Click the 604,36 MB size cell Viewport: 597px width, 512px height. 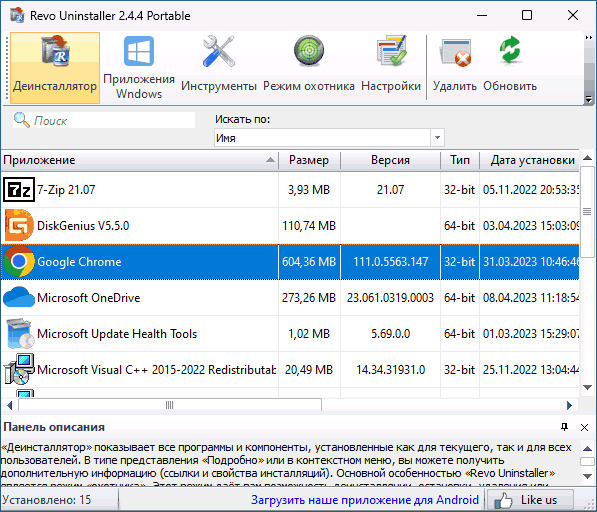[x=309, y=262]
